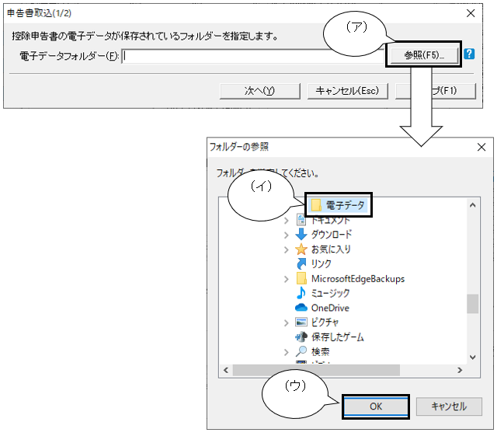Click the horizontal scrollbar left arrow
The height and width of the screenshot is (436, 504).
[226, 370]
